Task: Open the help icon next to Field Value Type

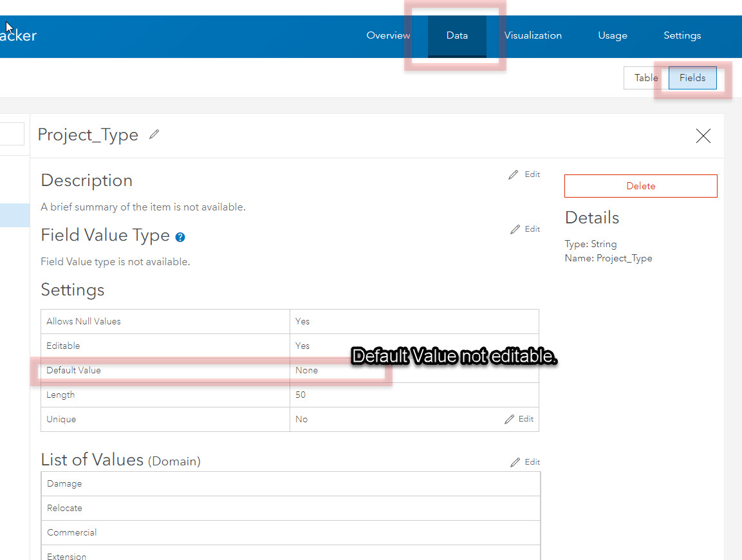Action: pyautogui.click(x=180, y=237)
